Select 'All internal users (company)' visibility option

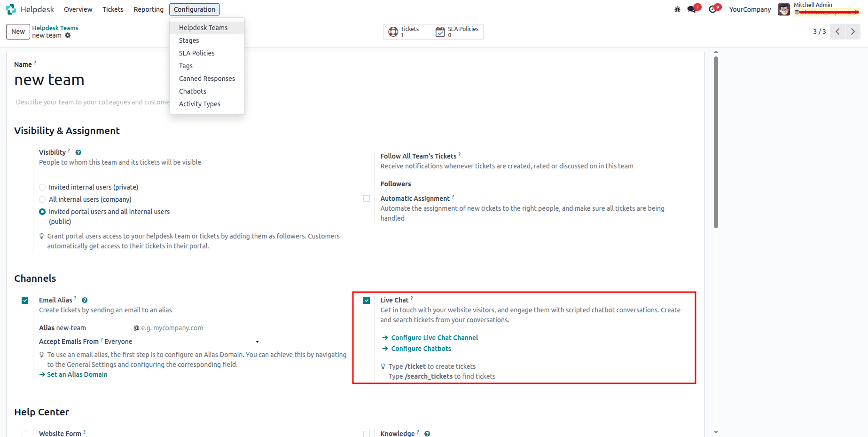pos(42,199)
